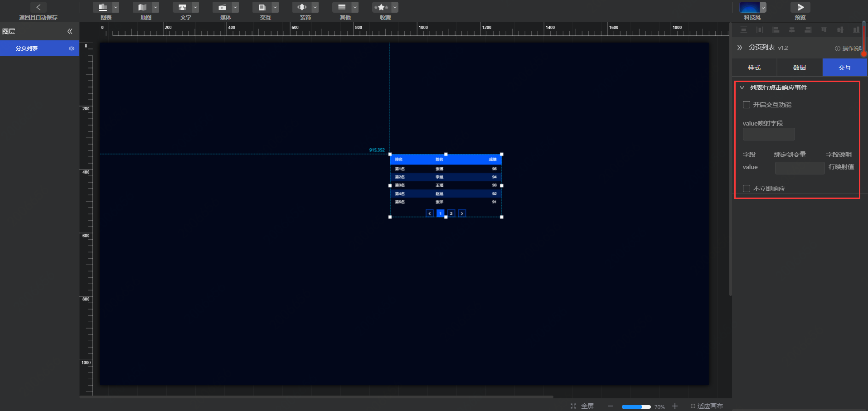
Task: Click the 科技风 theme thumbnail
Action: (x=750, y=7)
